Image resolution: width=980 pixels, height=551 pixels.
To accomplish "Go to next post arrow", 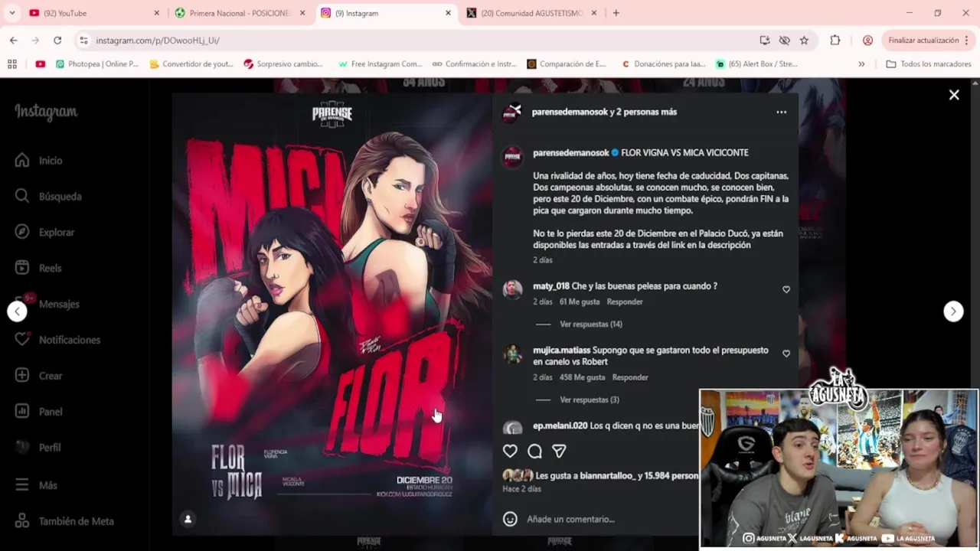I will pyautogui.click(x=953, y=311).
